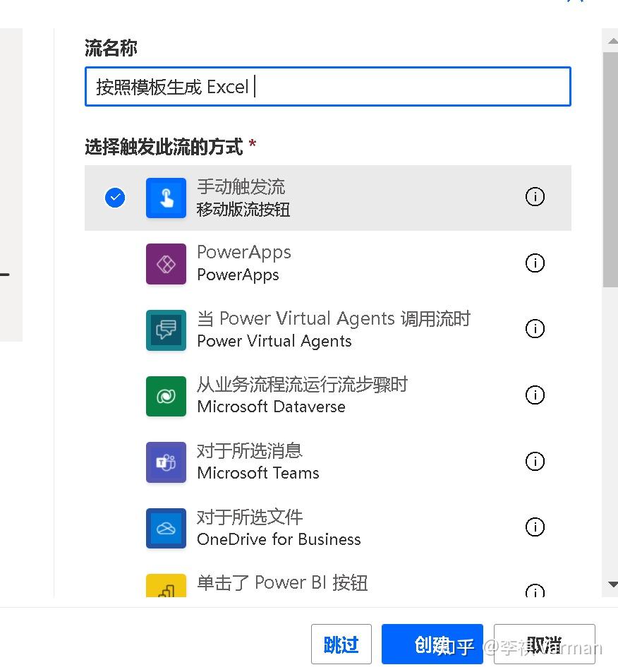Open info for OneDrive for Business trigger
Viewport: 618px width, 672px height.
(x=535, y=527)
